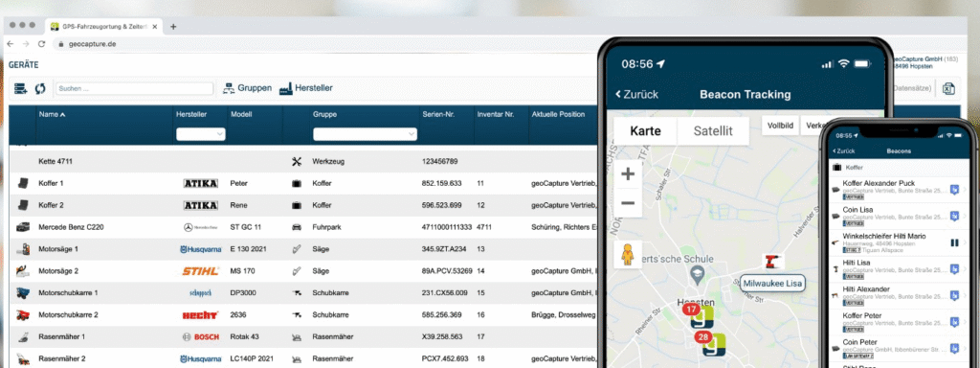Switch map to Karte view

[x=646, y=130]
